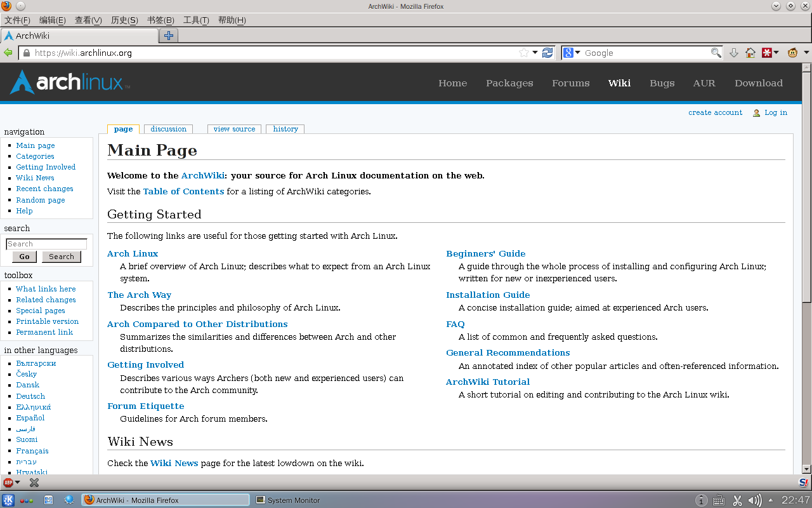
Task: Click the Arch Linux logo
Action: (70, 82)
